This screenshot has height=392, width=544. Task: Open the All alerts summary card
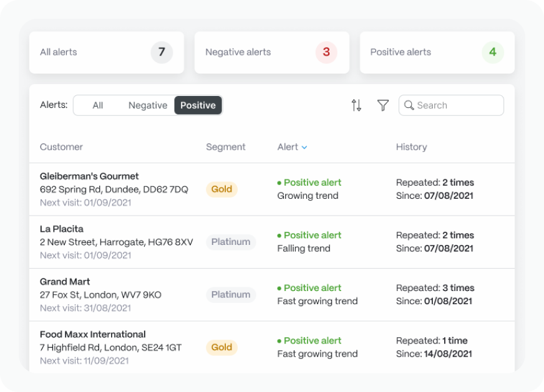(x=107, y=52)
